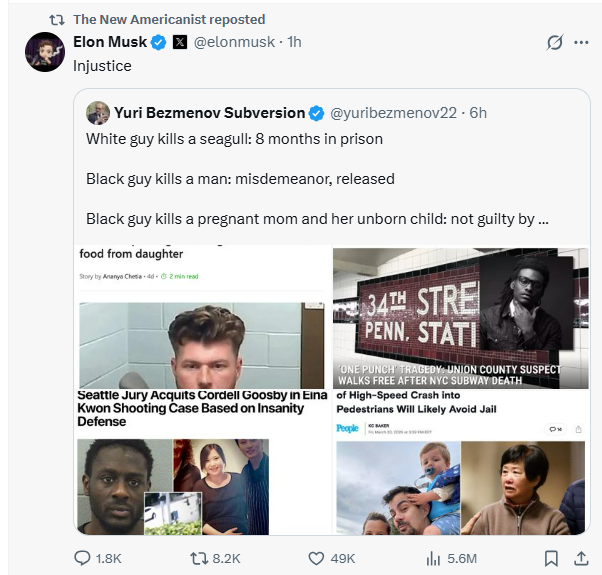Like the post with heart icon
This screenshot has height=575, width=602.
[317, 558]
